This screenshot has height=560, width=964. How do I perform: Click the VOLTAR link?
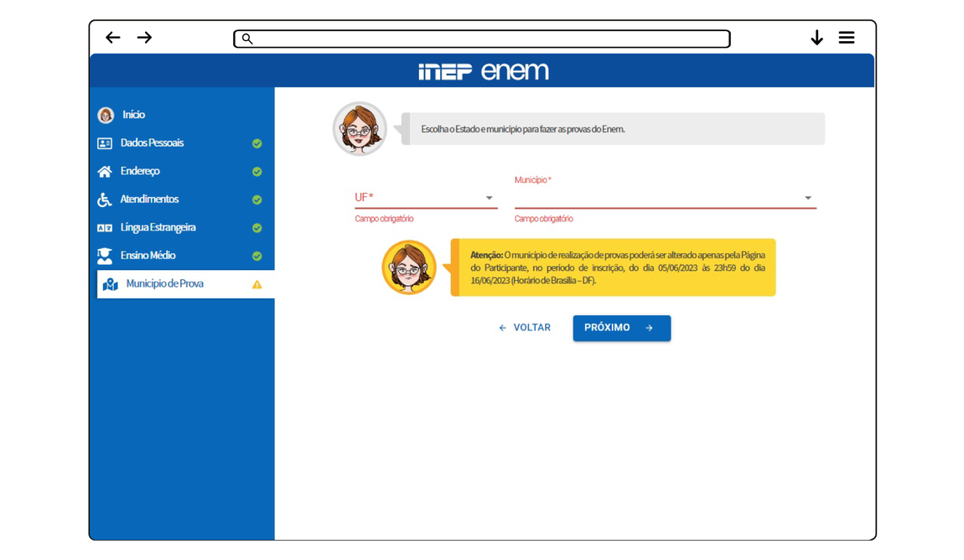(x=525, y=328)
